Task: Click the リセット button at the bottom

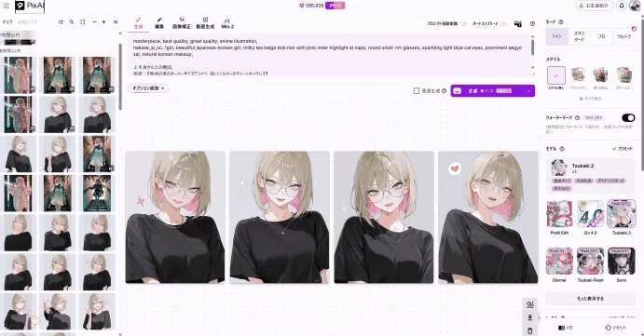Action: pyautogui.click(x=616, y=328)
